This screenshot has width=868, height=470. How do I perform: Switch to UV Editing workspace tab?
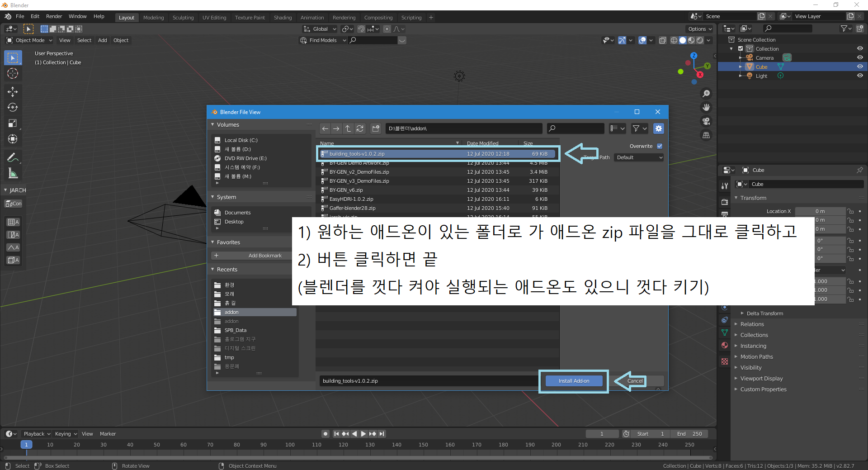click(214, 18)
